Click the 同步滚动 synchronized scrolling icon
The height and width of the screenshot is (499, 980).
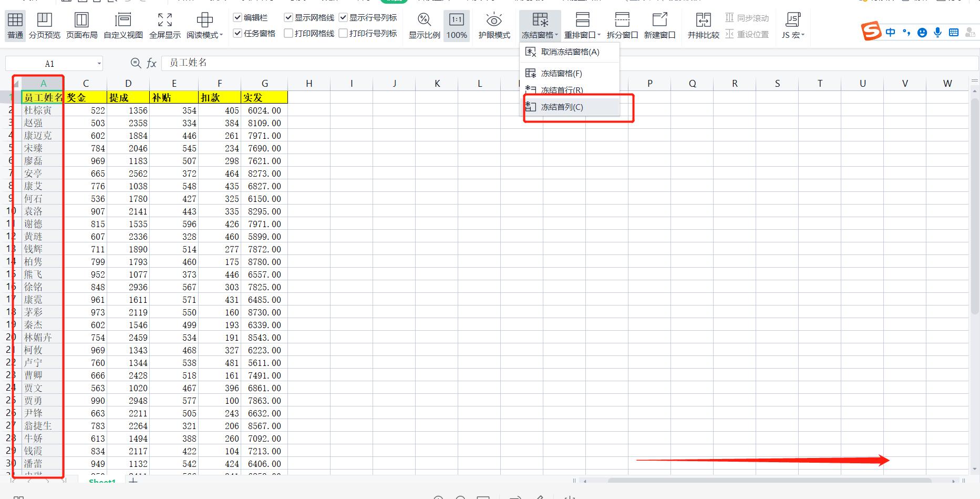tap(729, 17)
